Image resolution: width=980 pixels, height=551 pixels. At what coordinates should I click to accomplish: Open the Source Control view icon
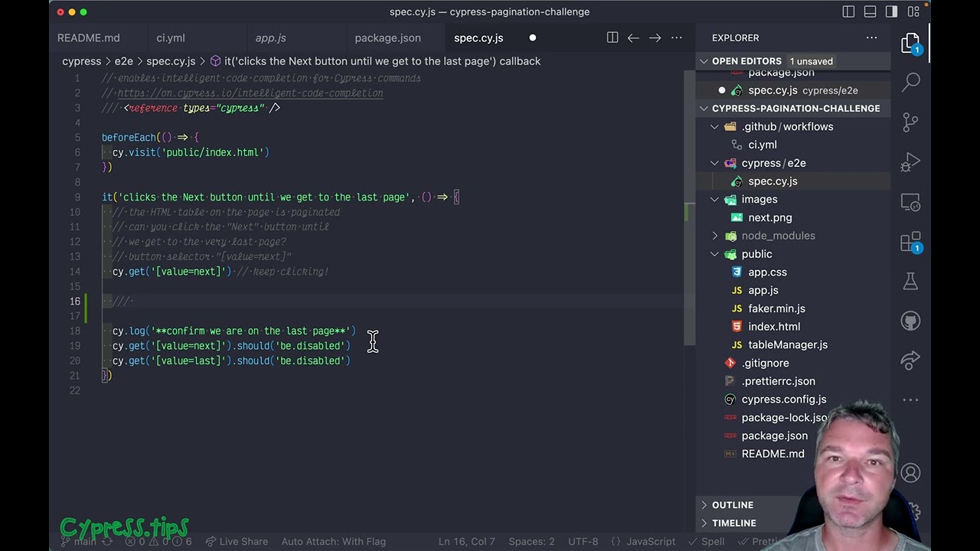click(910, 122)
